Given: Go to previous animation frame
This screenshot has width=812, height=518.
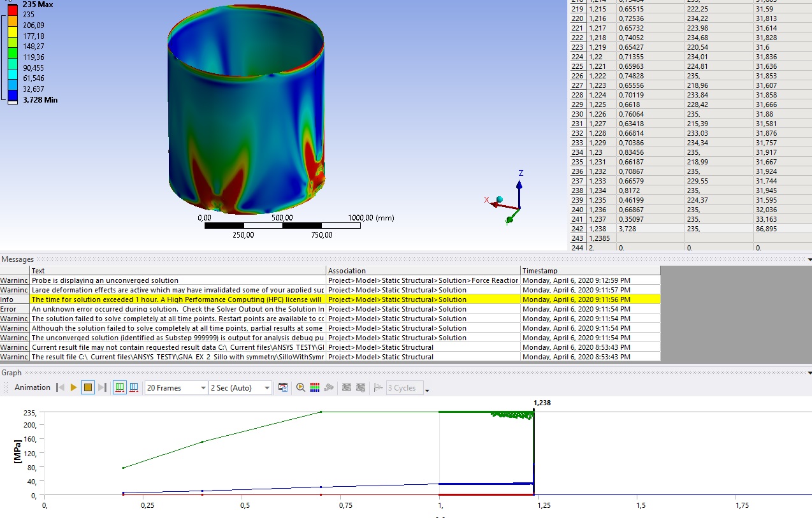Looking at the screenshot, I should (61, 387).
